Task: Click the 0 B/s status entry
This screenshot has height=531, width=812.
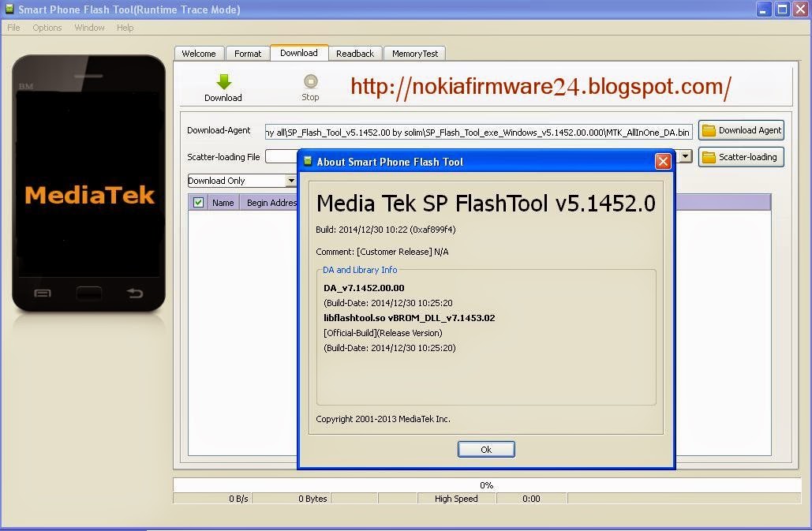Action: point(212,499)
